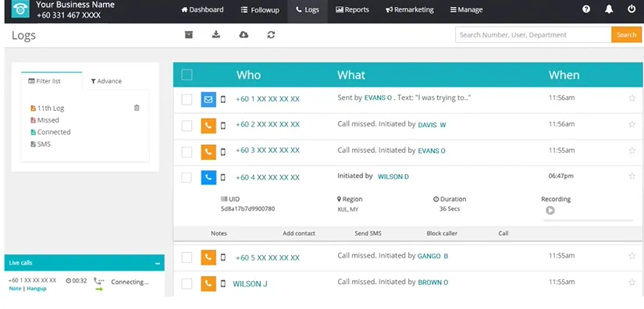Click mobile device icon in +60 1 row

coord(223,99)
